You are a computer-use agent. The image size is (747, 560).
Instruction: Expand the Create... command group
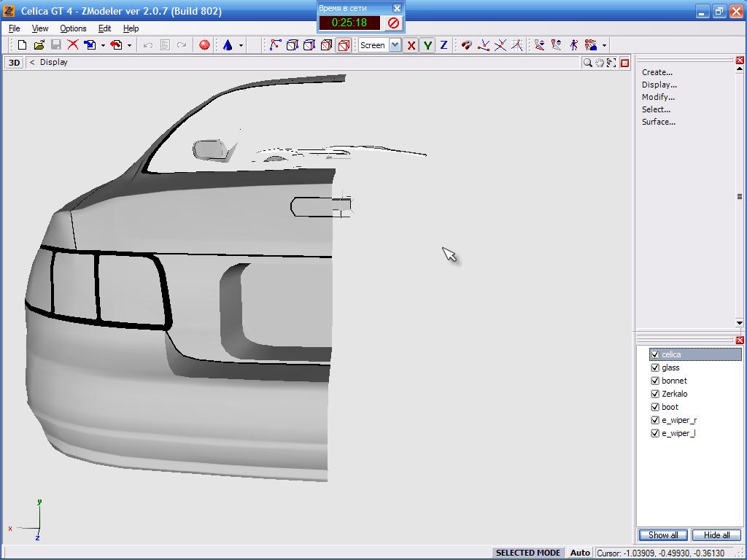pos(657,72)
